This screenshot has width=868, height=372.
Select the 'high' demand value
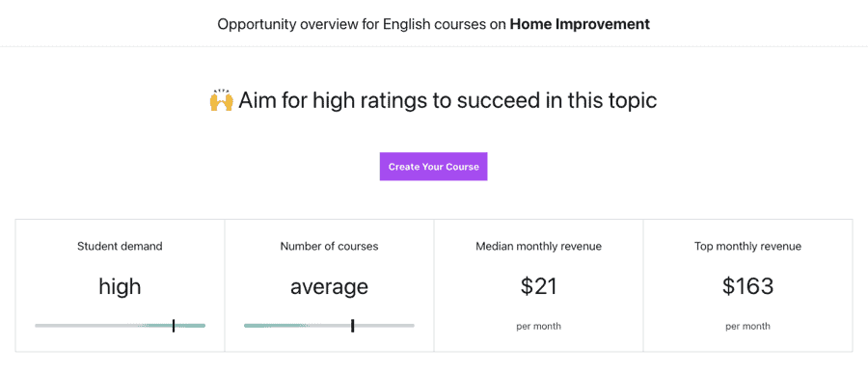(121, 287)
